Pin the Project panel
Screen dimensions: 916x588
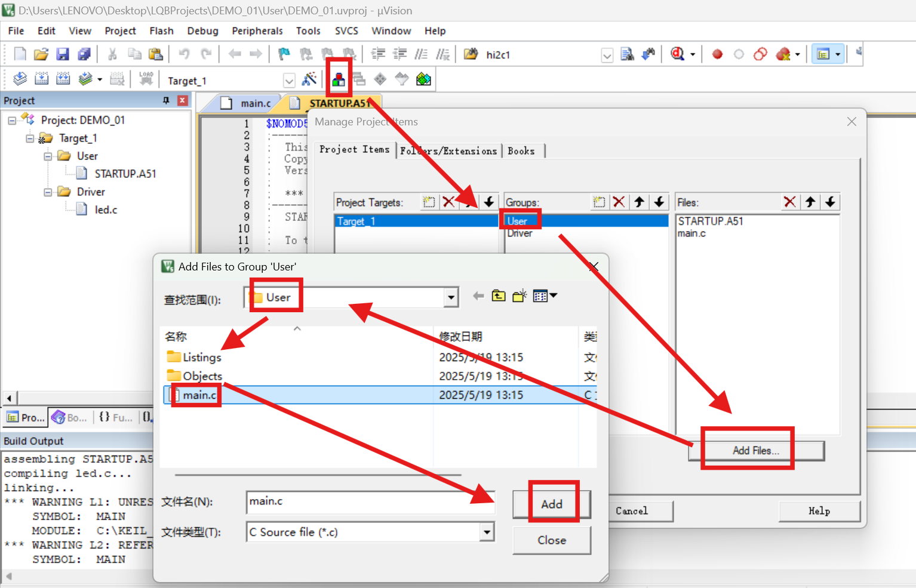(166, 100)
